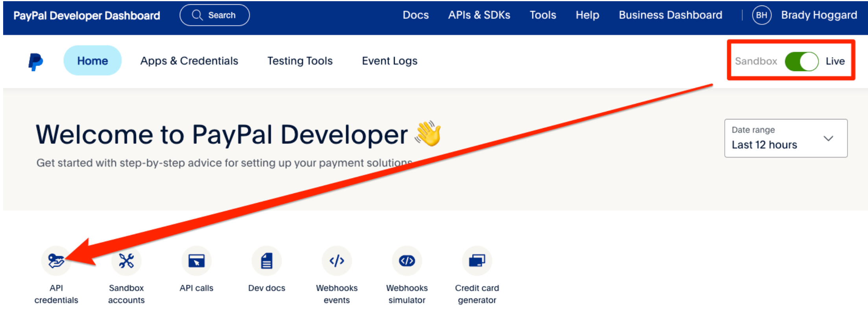
Task: Open the Brady Hoggard account menu
Action: coord(819,15)
